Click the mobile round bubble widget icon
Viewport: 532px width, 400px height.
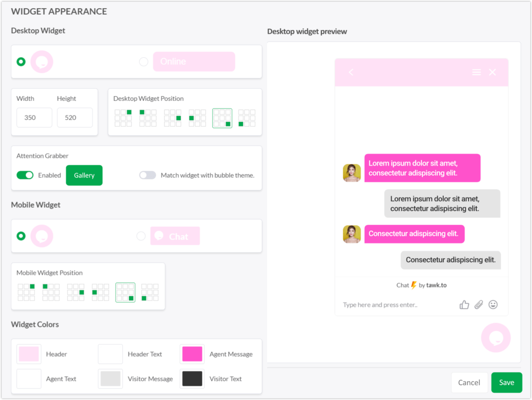[42, 236]
